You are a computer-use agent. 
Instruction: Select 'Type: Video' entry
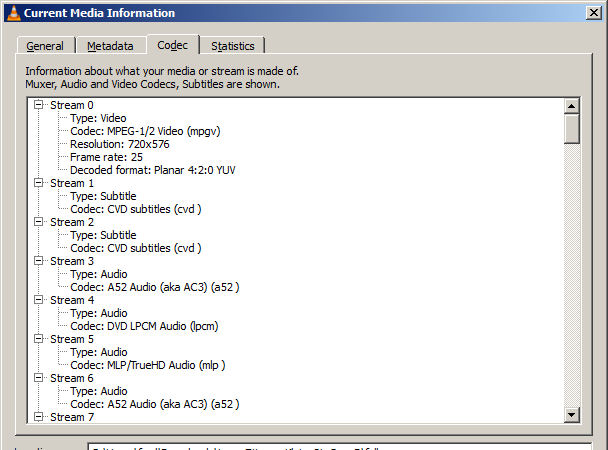(98, 118)
